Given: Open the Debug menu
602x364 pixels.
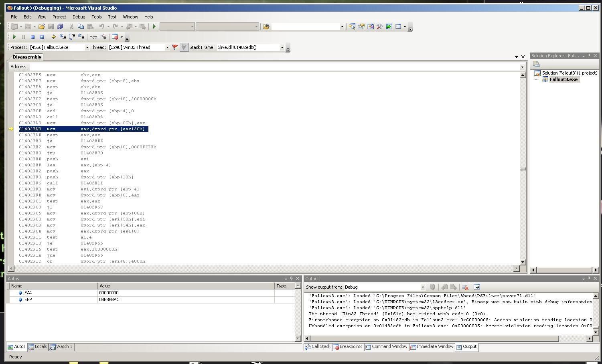Looking at the screenshot, I should click(79, 17).
